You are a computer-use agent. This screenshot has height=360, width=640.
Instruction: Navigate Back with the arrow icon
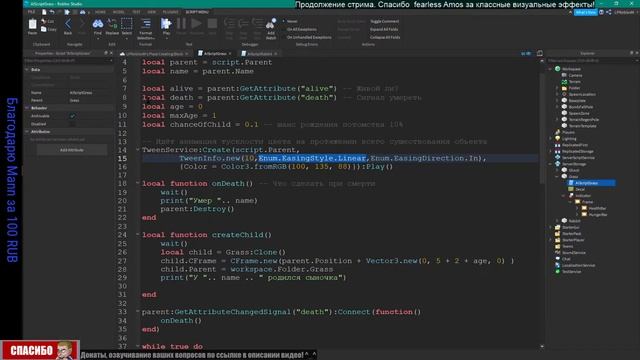tap(68, 24)
